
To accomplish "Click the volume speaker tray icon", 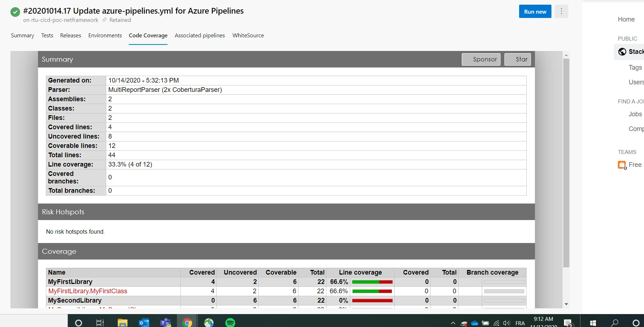I will tap(507, 323).
